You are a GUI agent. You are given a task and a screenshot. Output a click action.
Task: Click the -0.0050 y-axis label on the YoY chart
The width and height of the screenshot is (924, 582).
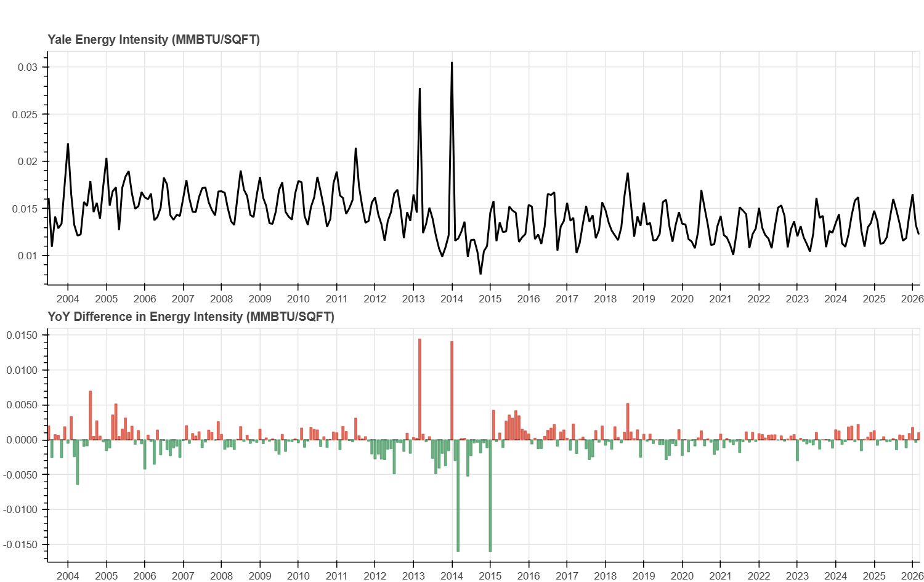[x=20, y=475]
